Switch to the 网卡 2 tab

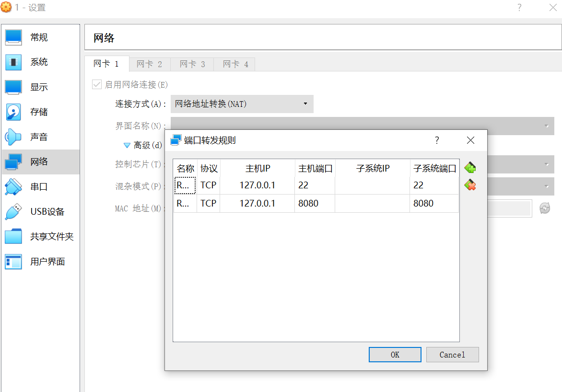point(150,64)
